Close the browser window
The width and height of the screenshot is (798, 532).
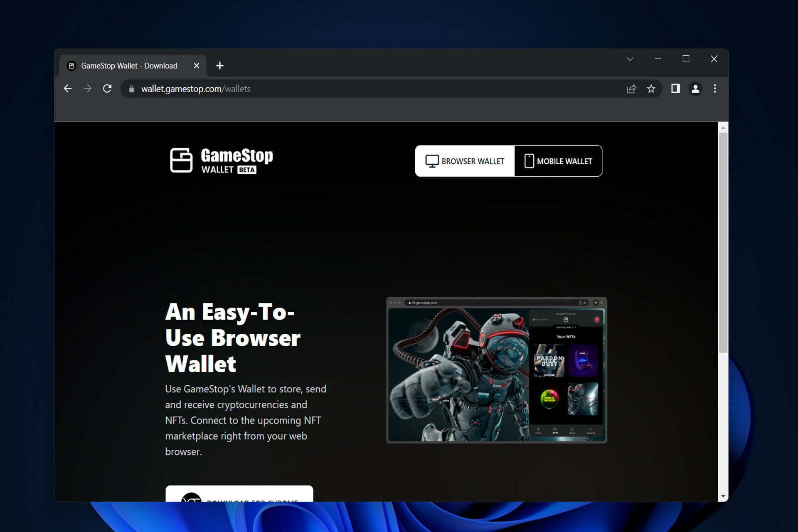[714, 59]
